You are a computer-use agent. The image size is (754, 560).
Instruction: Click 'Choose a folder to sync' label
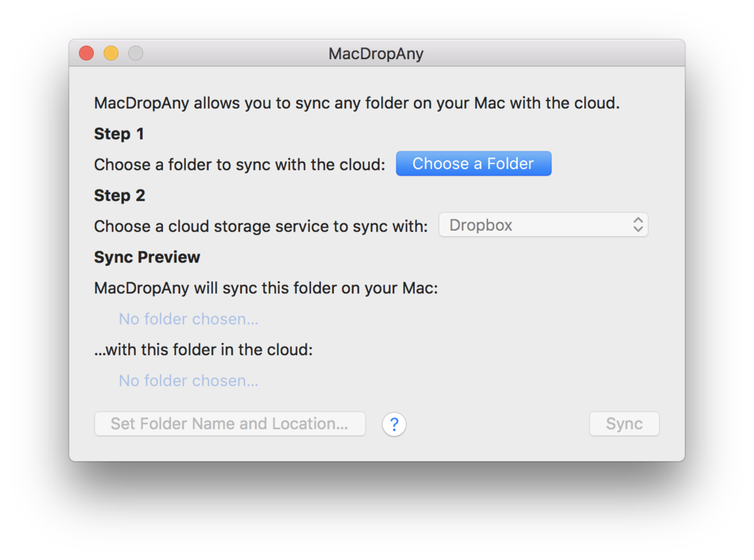(240, 164)
